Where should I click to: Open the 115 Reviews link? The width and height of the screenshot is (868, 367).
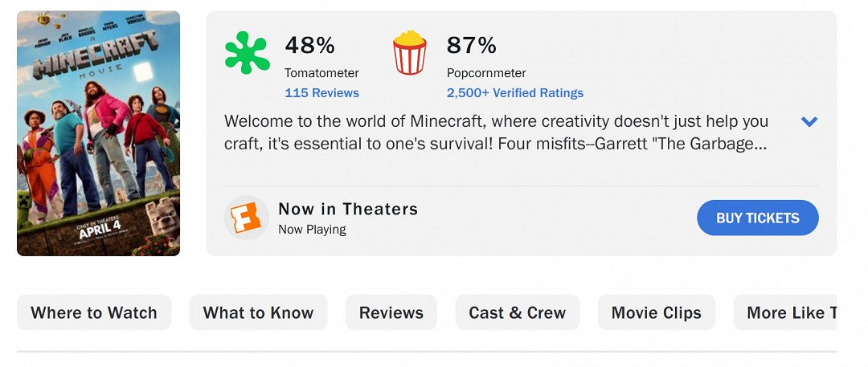321,93
